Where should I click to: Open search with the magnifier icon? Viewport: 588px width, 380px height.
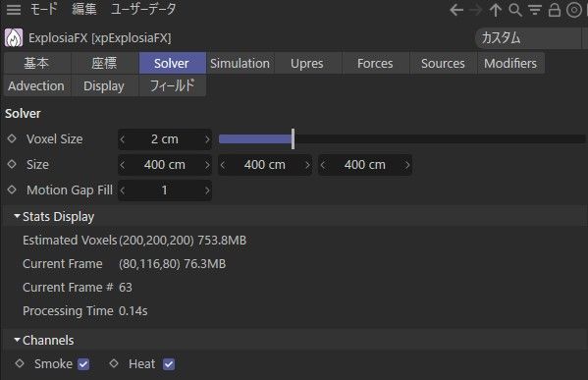click(515, 10)
